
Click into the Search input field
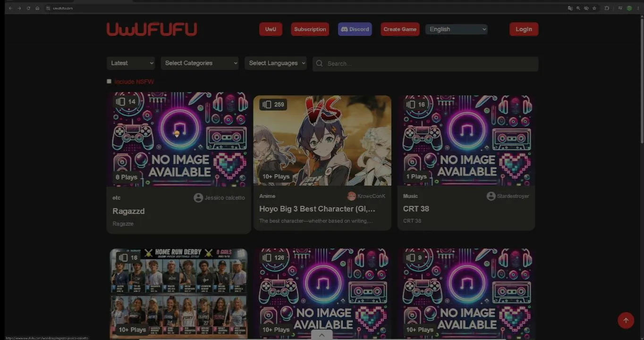click(x=425, y=64)
